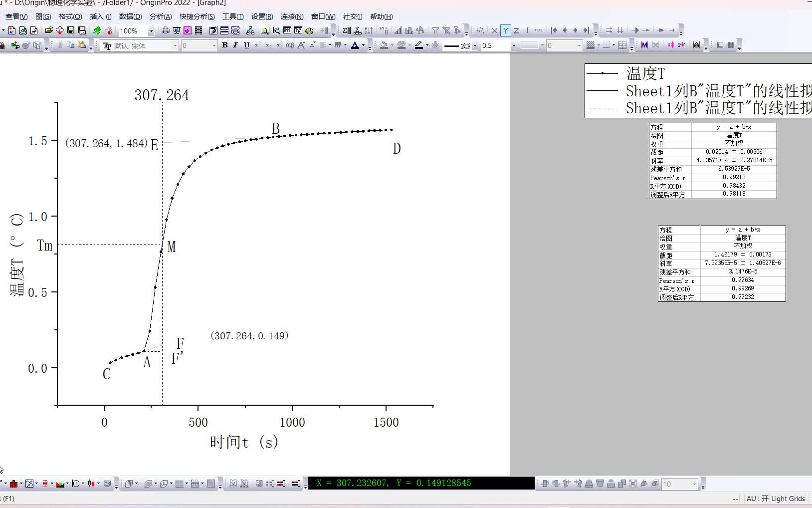This screenshot has height=508, width=812.
Task: Click the Remove Filter crossed funnel icon
Action: 446,30
